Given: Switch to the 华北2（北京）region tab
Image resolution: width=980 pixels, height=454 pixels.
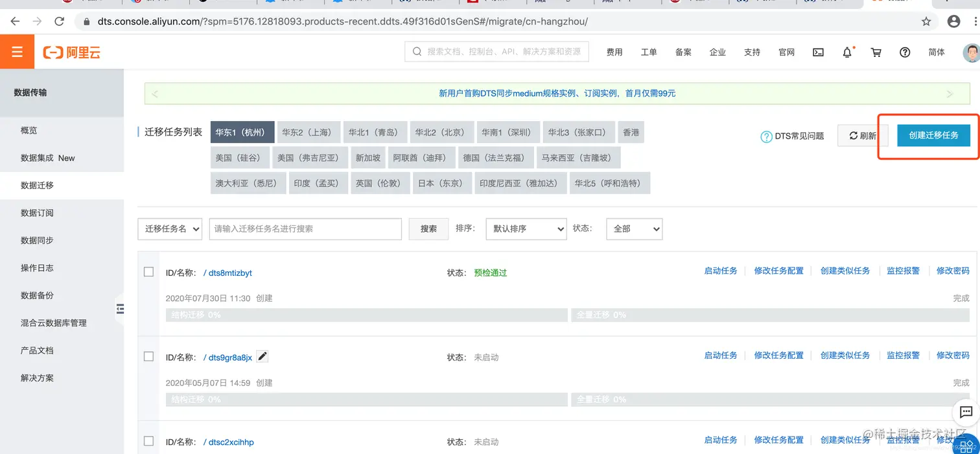Looking at the screenshot, I should [441, 131].
